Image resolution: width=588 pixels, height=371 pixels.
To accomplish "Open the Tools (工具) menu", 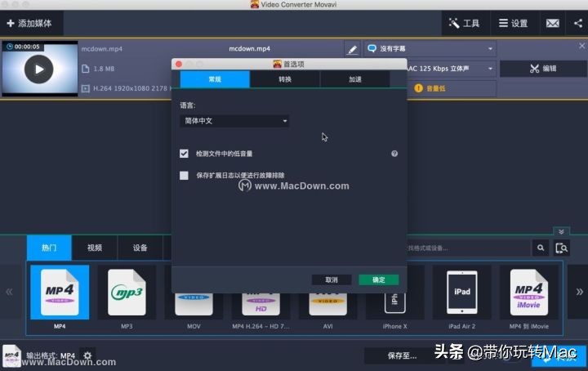I will [465, 23].
